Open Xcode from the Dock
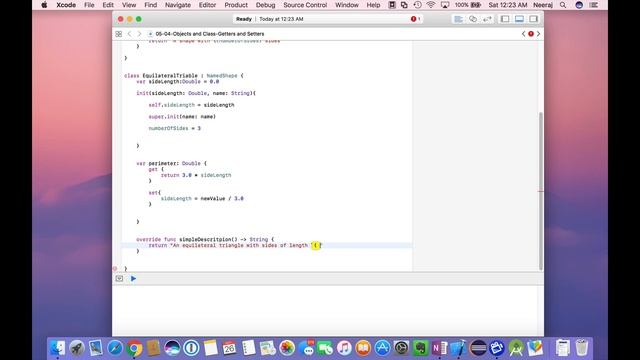Screen dimensions: 640x360 (x=458, y=348)
